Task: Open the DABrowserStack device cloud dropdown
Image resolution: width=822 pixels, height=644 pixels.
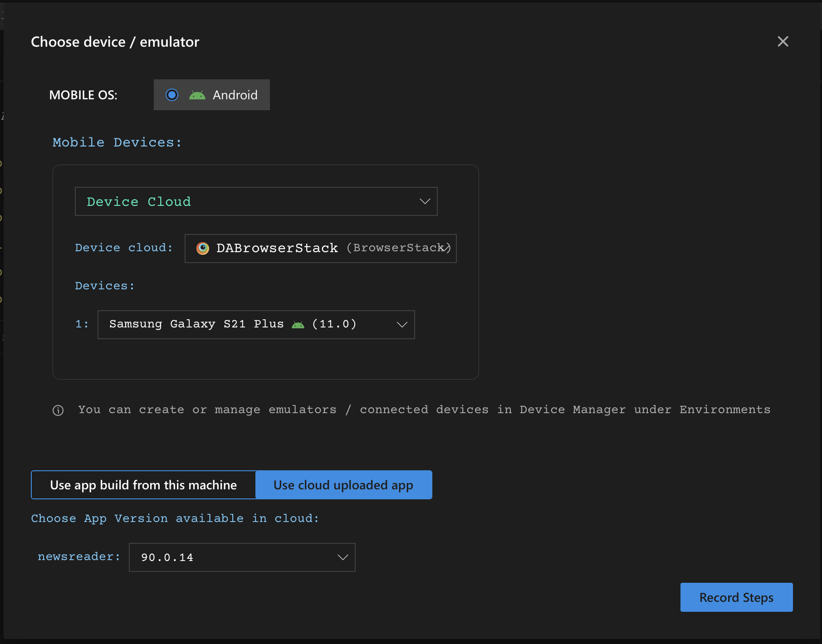Action: [320, 248]
